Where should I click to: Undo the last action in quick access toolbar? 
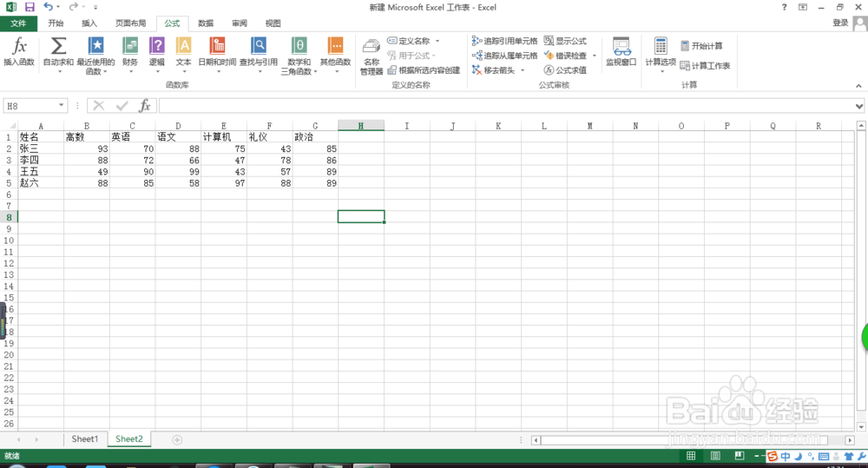point(48,7)
